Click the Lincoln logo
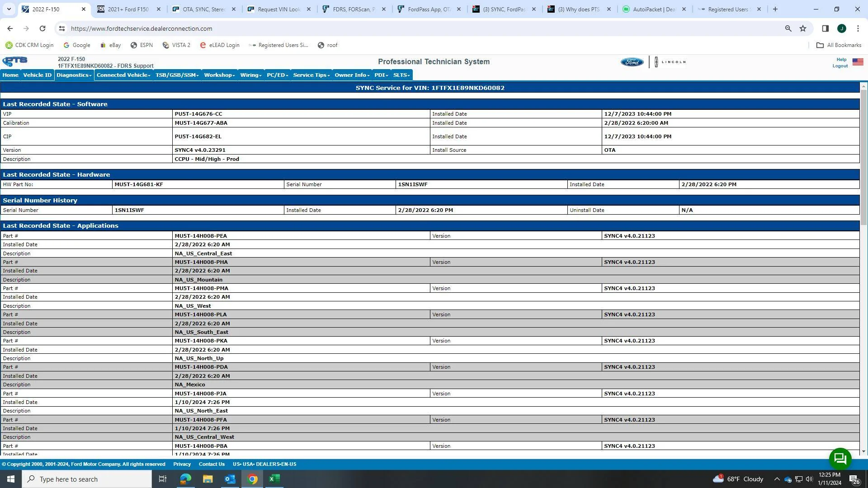This screenshot has height=488, width=868. pyautogui.click(x=670, y=62)
